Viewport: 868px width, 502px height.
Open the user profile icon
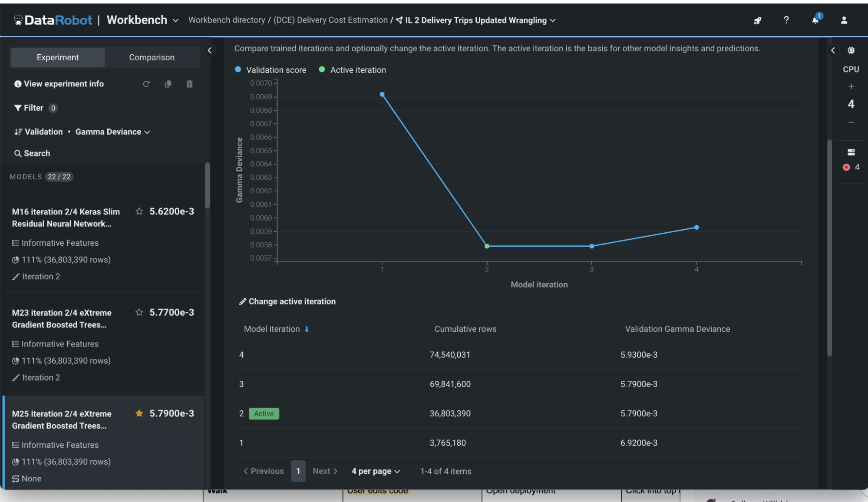pyautogui.click(x=844, y=20)
